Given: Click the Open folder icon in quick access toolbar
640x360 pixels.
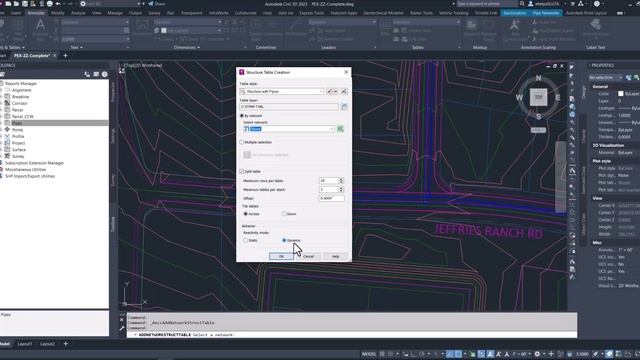Looking at the screenshot, I should (16, 4).
